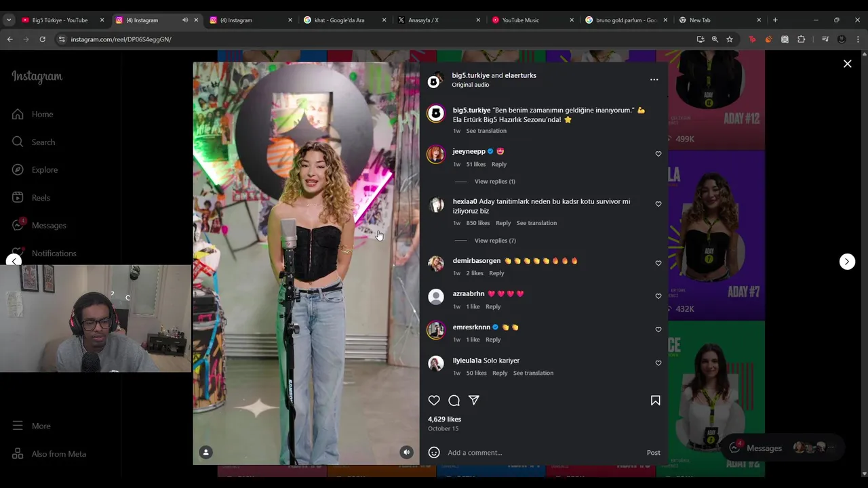This screenshot has height=488, width=868.
Task: Bookmark this page with the star icon
Action: [x=730, y=39]
